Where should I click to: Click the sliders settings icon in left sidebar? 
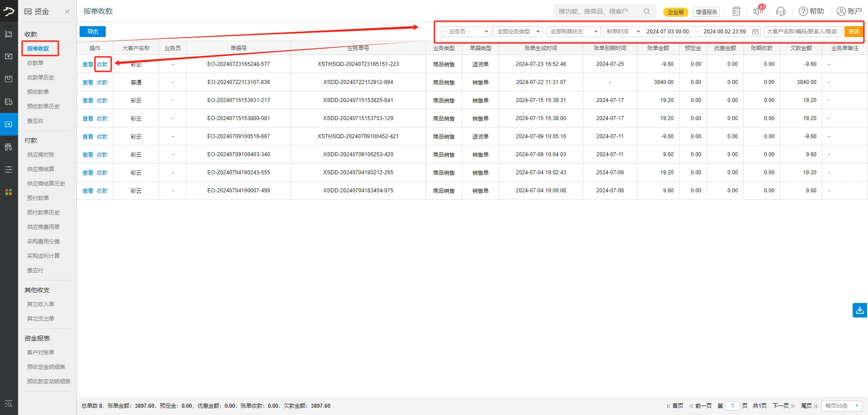pyautogui.click(x=9, y=169)
